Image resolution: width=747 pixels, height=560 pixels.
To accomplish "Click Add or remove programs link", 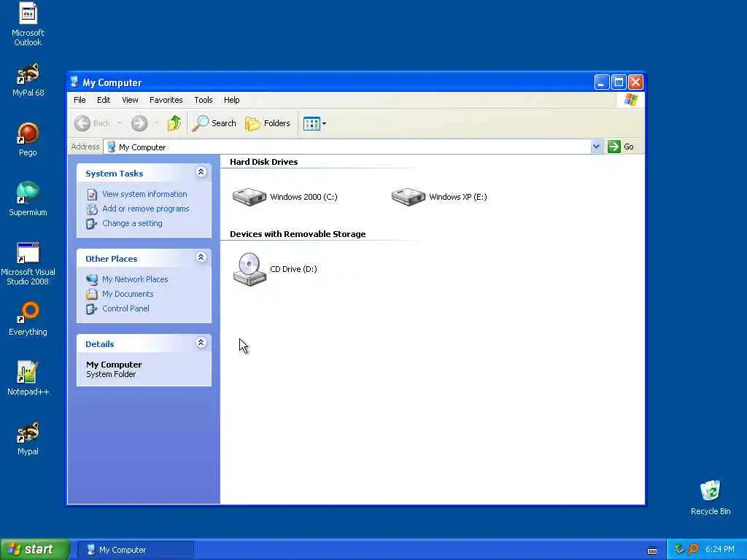I will point(146,209).
